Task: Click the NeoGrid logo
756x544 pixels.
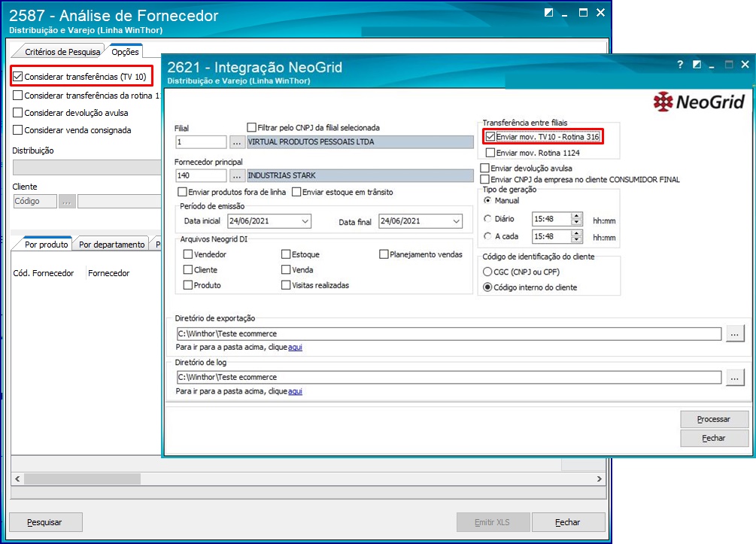Action: [699, 102]
